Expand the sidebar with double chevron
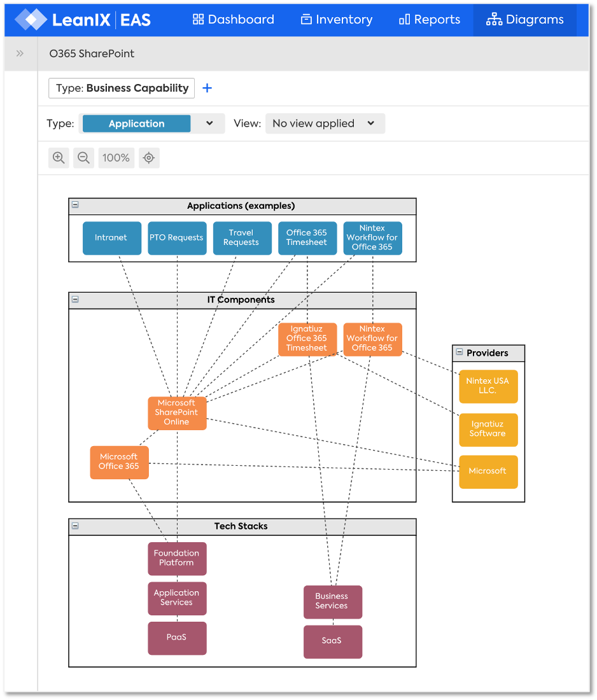This screenshot has height=700, width=597. 20,53
